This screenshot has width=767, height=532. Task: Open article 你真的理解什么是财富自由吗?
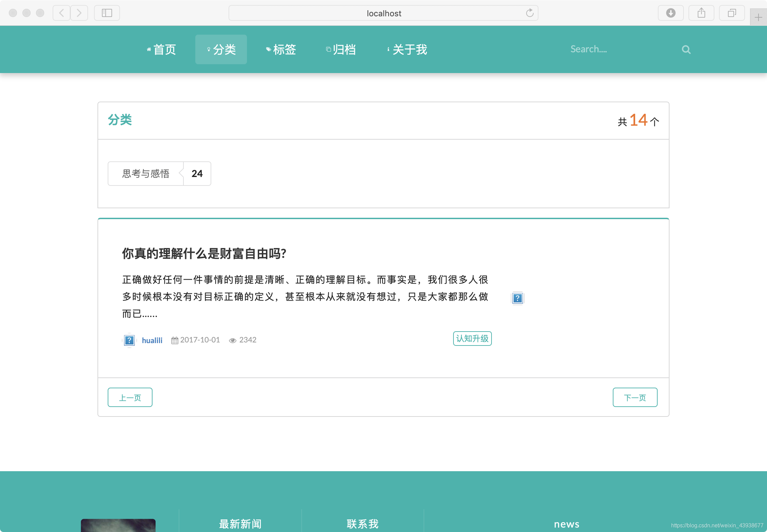204,253
